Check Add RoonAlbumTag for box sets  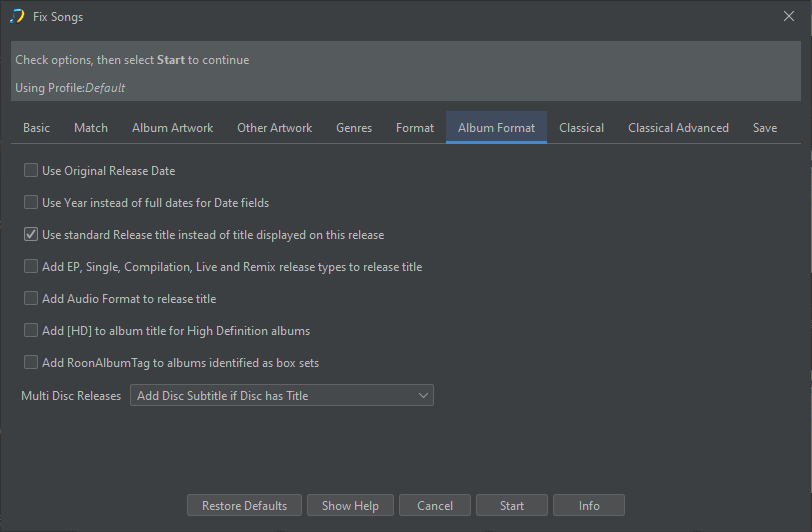pyautogui.click(x=31, y=363)
